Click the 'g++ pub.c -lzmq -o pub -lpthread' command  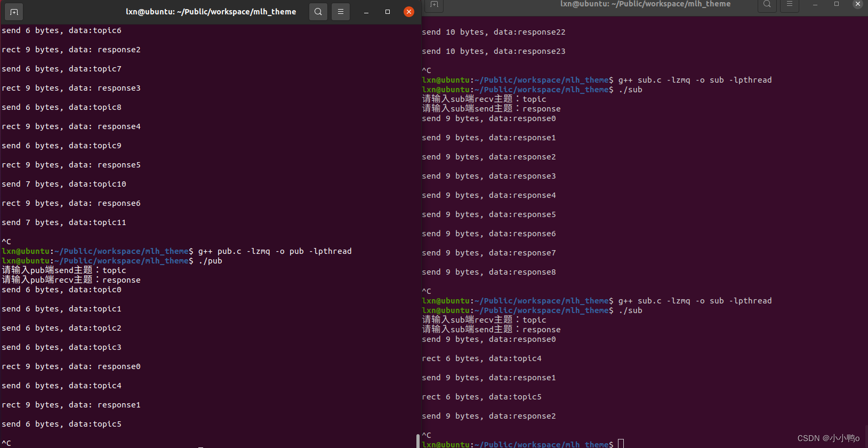(x=275, y=251)
